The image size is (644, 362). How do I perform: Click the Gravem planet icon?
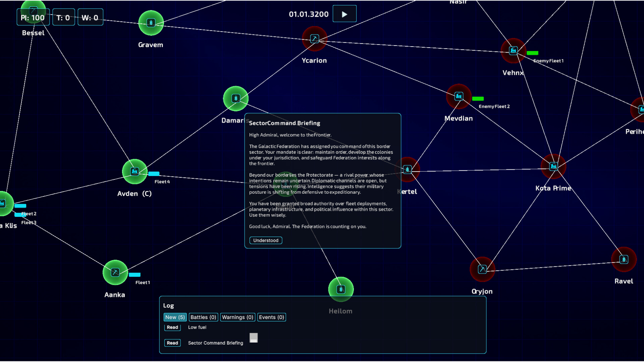(x=151, y=23)
